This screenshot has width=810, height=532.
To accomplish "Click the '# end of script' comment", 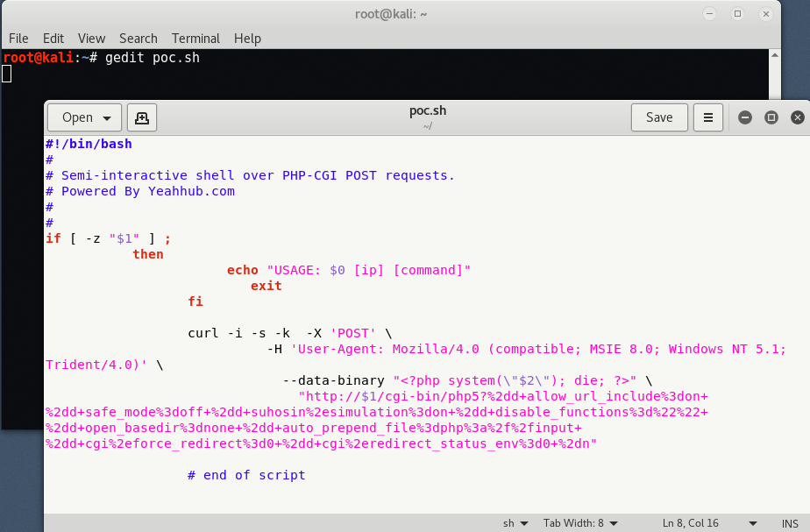I will pos(246,475).
